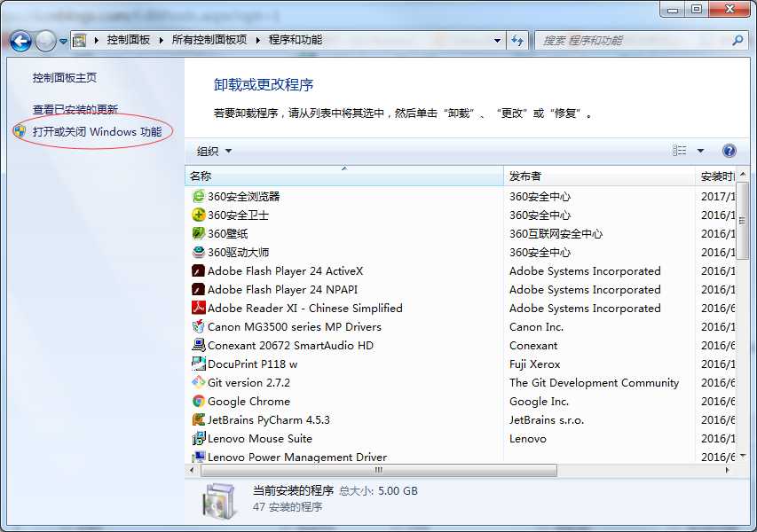Sort by 名称 column header
Image resolution: width=757 pixels, height=532 pixels.
[343, 176]
